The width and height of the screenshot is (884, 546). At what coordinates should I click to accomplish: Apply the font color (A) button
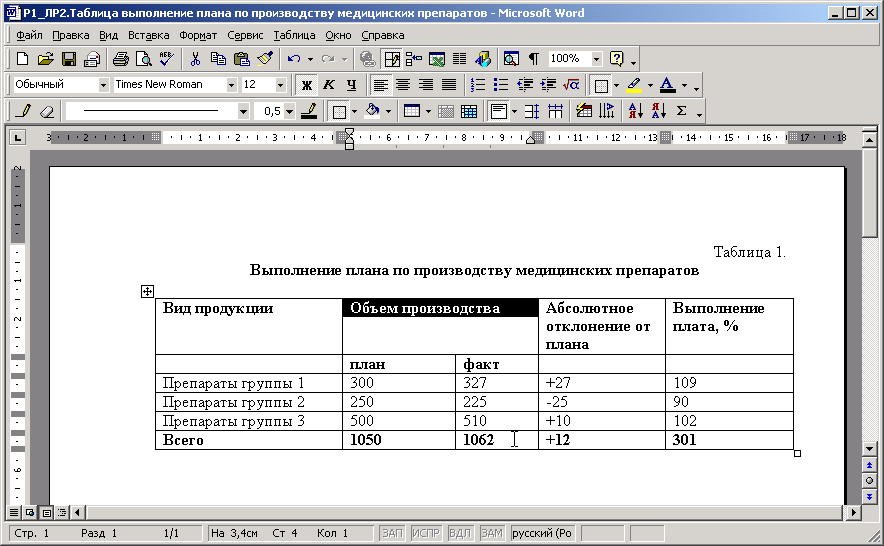point(668,85)
